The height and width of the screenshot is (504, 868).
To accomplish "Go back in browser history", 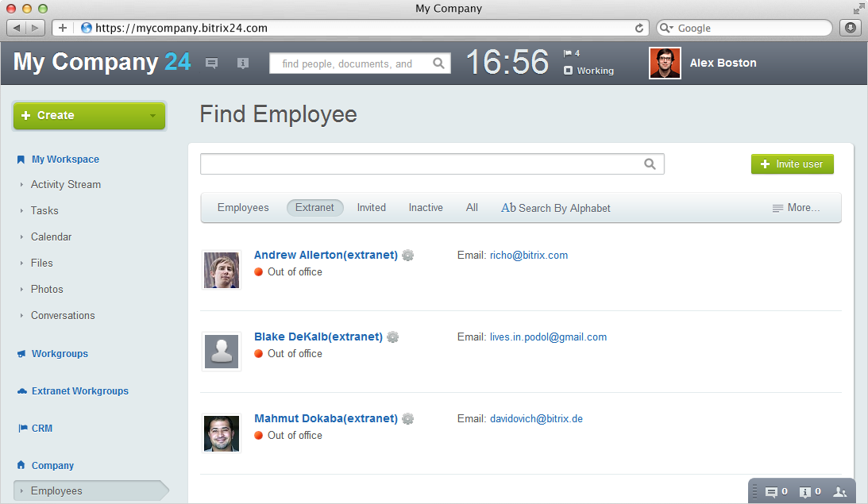I will (x=17, y=28).
